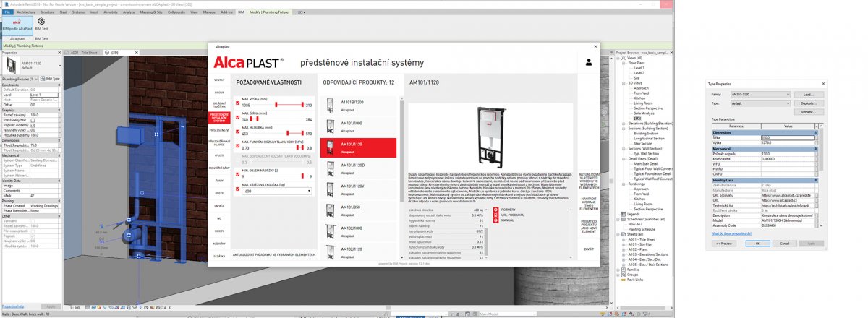
Task: Click the URL PRODUKTU red icon
Action: (495, 215)
